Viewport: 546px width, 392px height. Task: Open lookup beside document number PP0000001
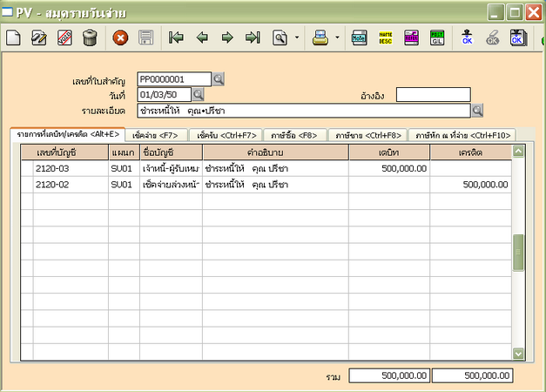coord(219,79)
